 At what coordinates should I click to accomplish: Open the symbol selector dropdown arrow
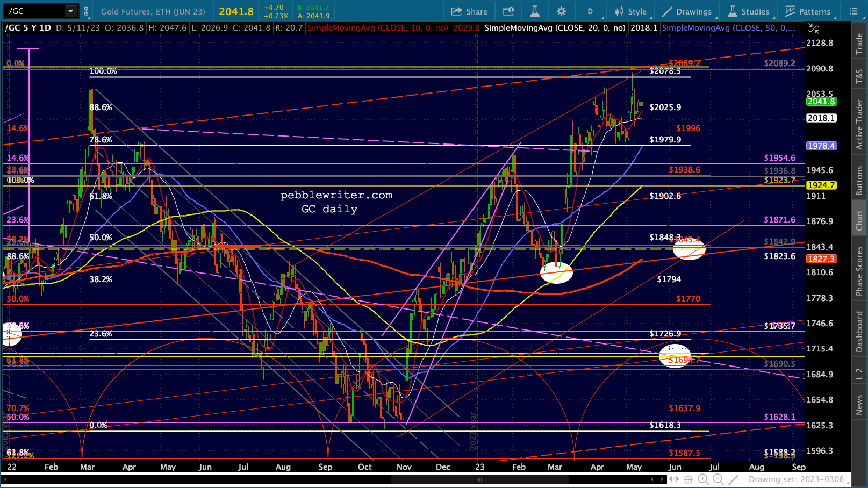click(x=71, y=11)
